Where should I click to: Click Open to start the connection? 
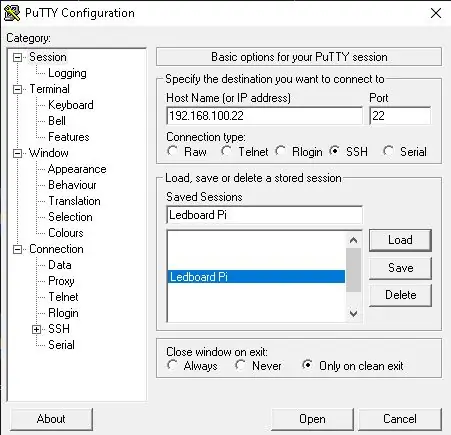[312, 419]
